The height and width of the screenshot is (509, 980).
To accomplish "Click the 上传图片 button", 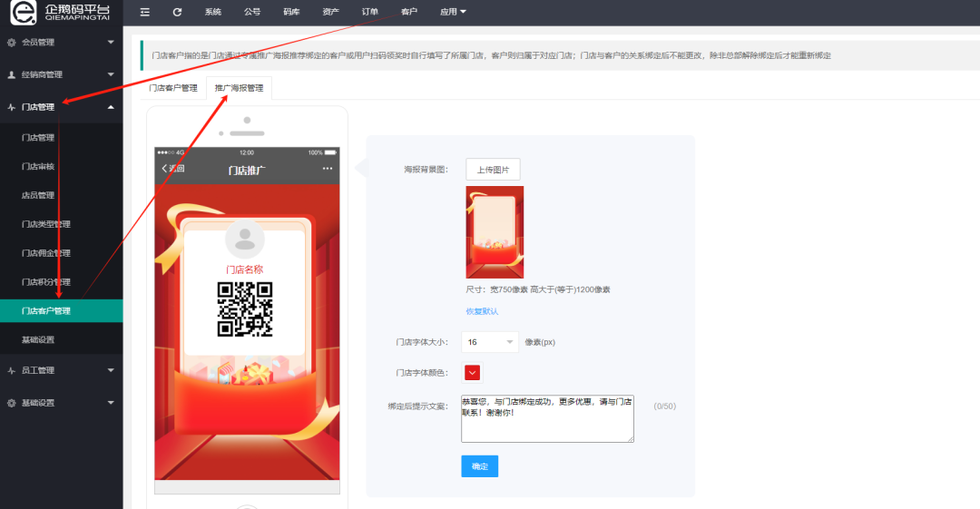I will point(493,170).
